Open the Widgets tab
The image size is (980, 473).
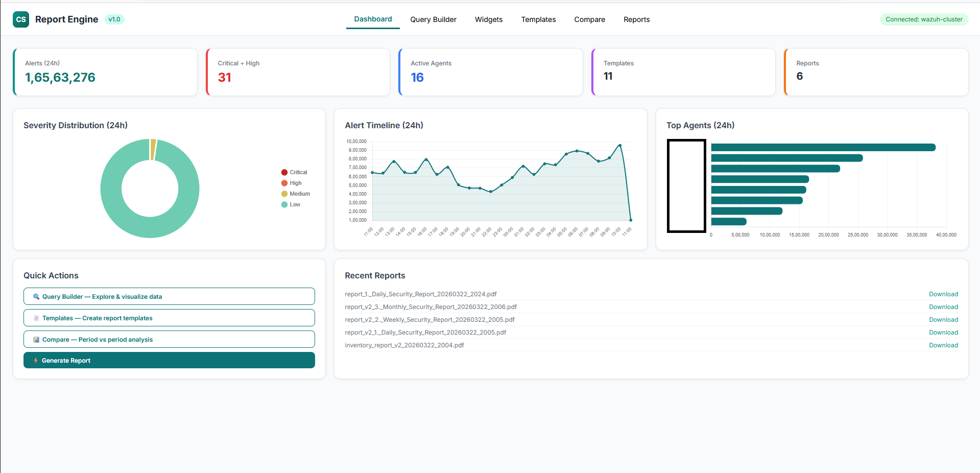pos(488,19)
